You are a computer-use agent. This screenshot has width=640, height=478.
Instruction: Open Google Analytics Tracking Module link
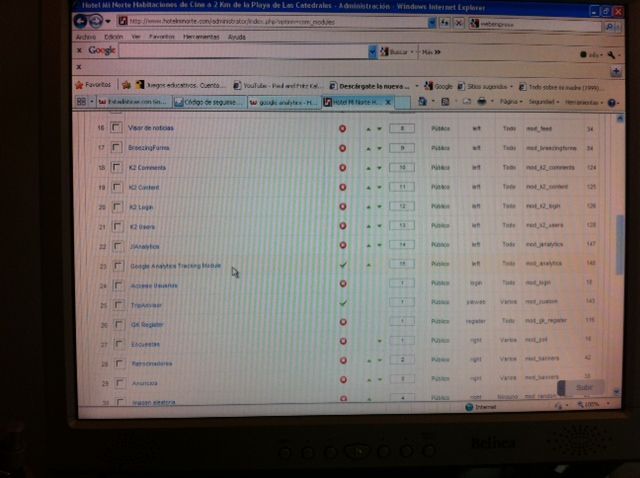coord(176,266)
